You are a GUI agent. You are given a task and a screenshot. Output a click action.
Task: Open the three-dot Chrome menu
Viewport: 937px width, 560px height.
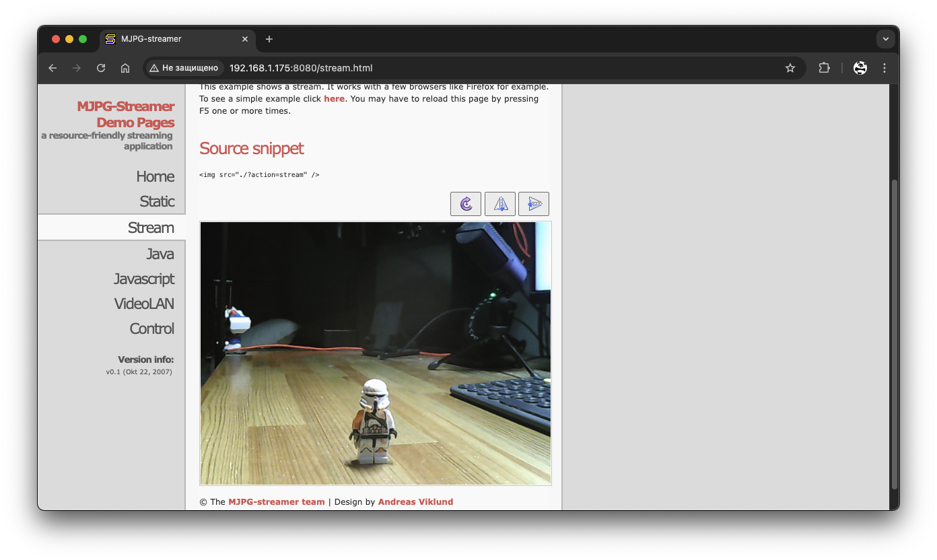click(x=884, y=68)
